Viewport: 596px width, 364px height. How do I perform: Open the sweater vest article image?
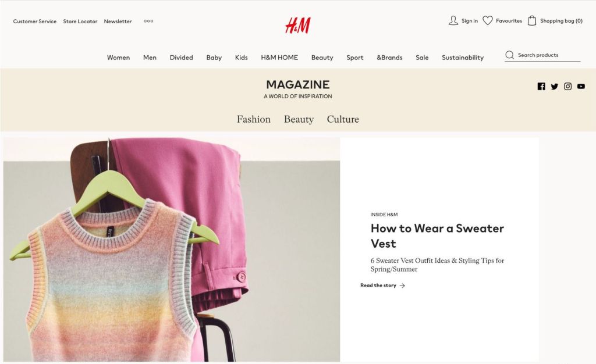pyautogui.click(x=172, y=249)
